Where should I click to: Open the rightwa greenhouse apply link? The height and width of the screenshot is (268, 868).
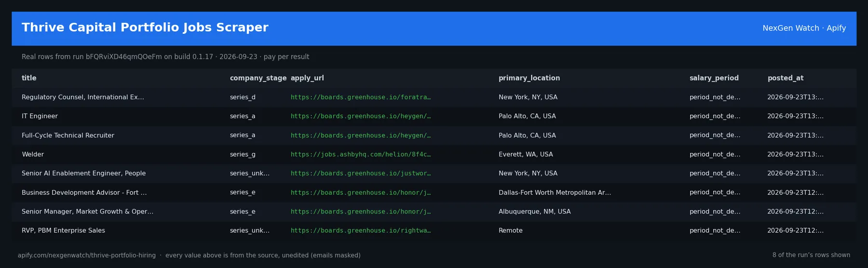[361, 230]
